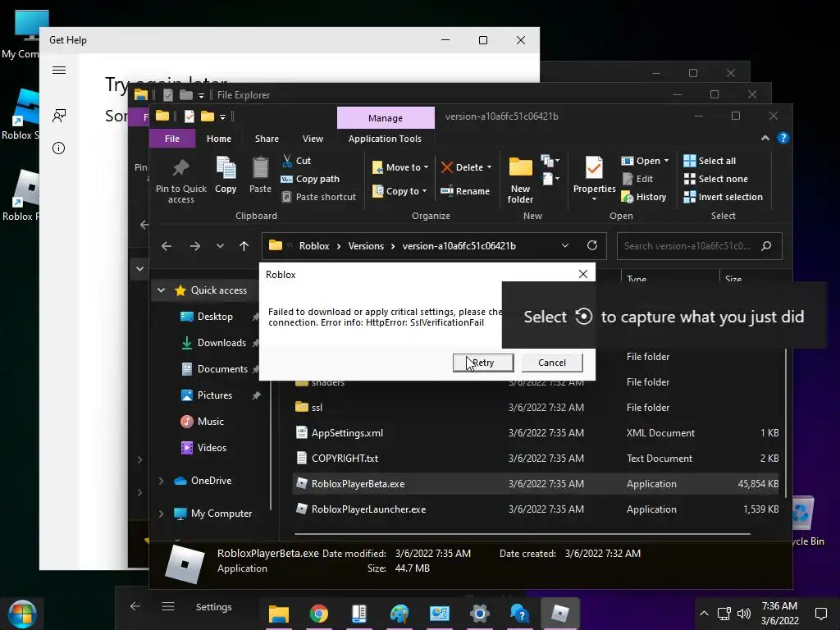
Task: Open the notification center icon
Action: point(820,614)
